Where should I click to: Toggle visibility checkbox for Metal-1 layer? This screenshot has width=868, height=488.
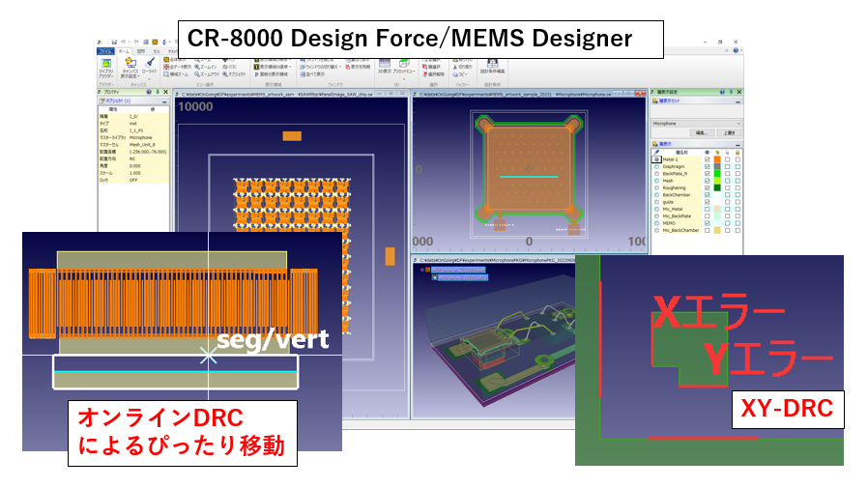707,159
